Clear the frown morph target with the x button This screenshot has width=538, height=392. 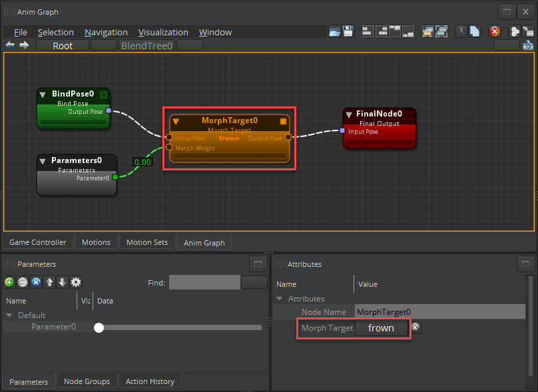[x=415, y=327]
